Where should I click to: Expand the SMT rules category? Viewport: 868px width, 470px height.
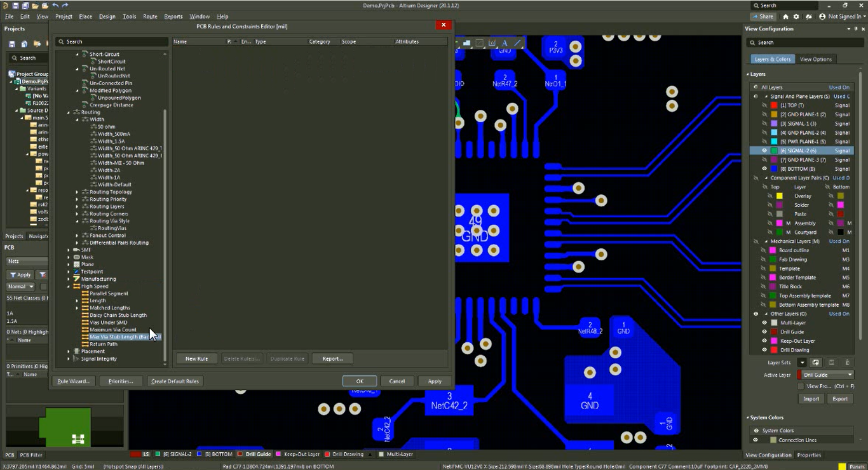(x=69, y=250)
